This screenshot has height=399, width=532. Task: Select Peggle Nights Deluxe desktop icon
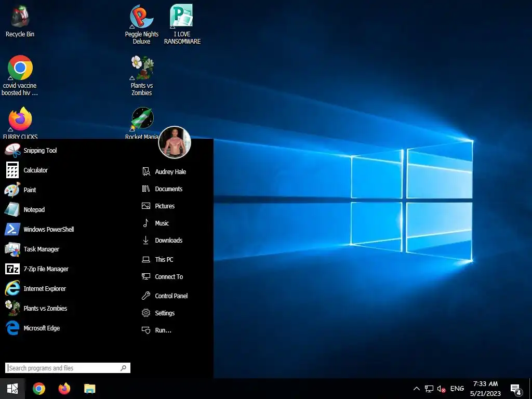pos(141,24)
